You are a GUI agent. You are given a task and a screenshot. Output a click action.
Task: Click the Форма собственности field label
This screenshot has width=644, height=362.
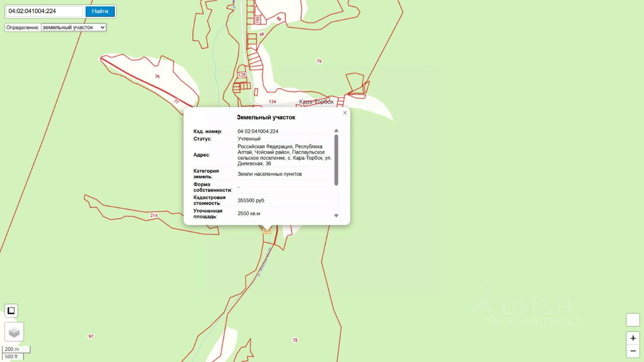[213, 187]
